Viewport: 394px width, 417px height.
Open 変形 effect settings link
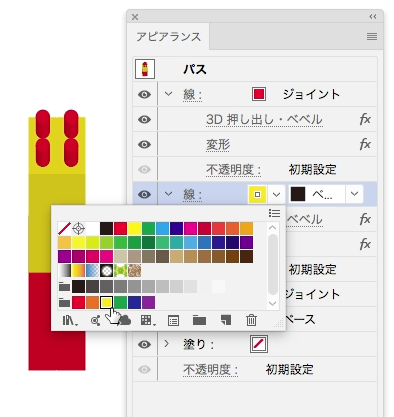point(218,145)
